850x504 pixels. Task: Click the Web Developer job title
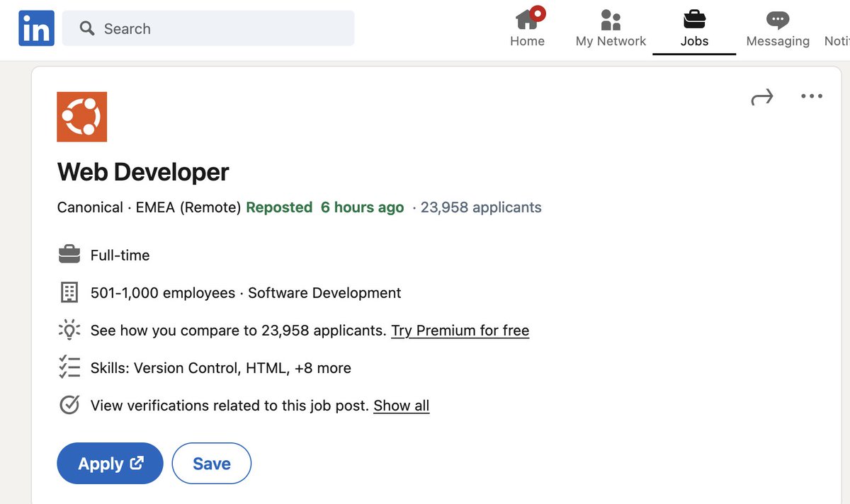tap(143, 172)
